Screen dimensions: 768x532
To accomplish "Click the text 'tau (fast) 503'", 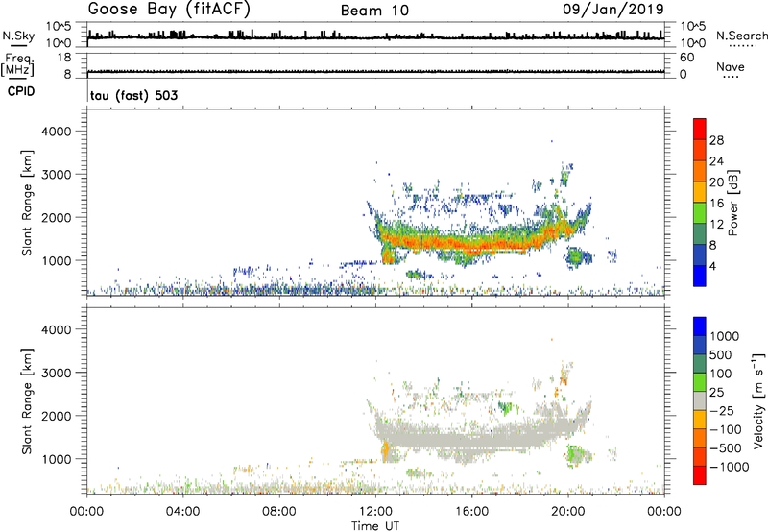I will (133, 95).
